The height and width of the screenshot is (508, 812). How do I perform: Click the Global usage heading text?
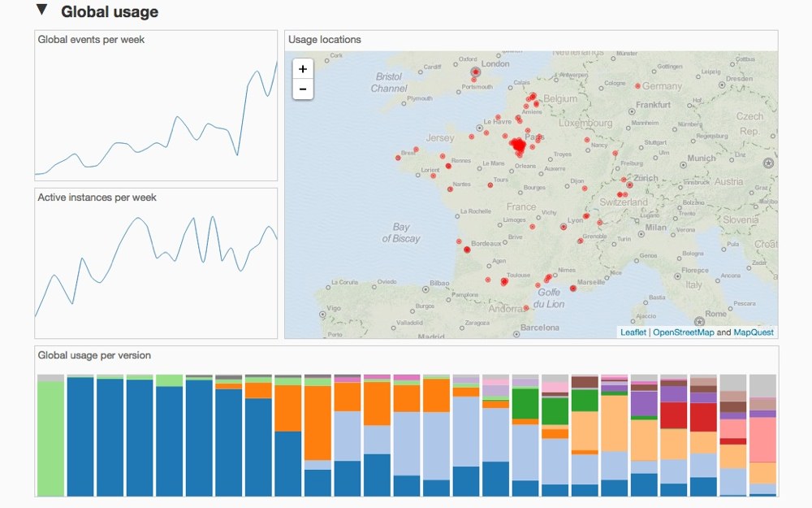point(110,12)
